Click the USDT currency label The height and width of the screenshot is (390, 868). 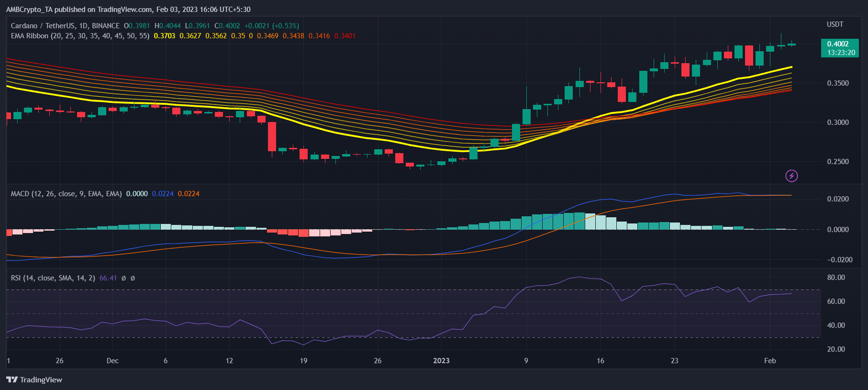point(835,24)
